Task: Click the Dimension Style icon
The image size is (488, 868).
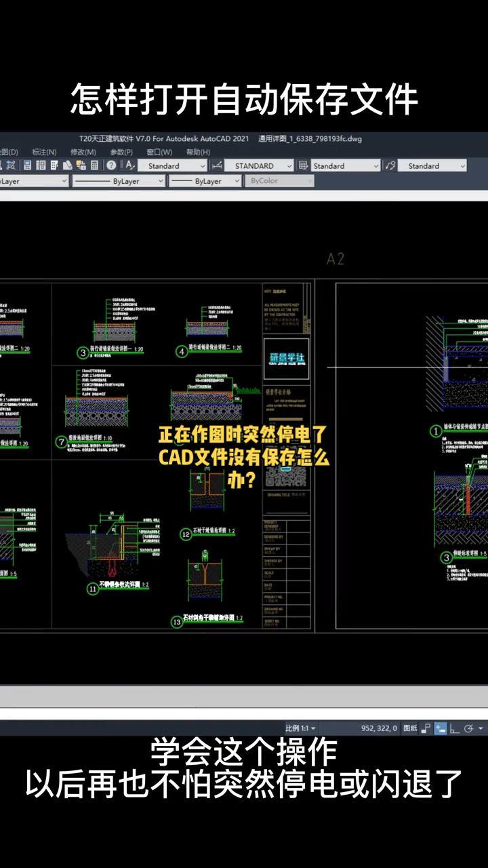Action: coord(217,165)
